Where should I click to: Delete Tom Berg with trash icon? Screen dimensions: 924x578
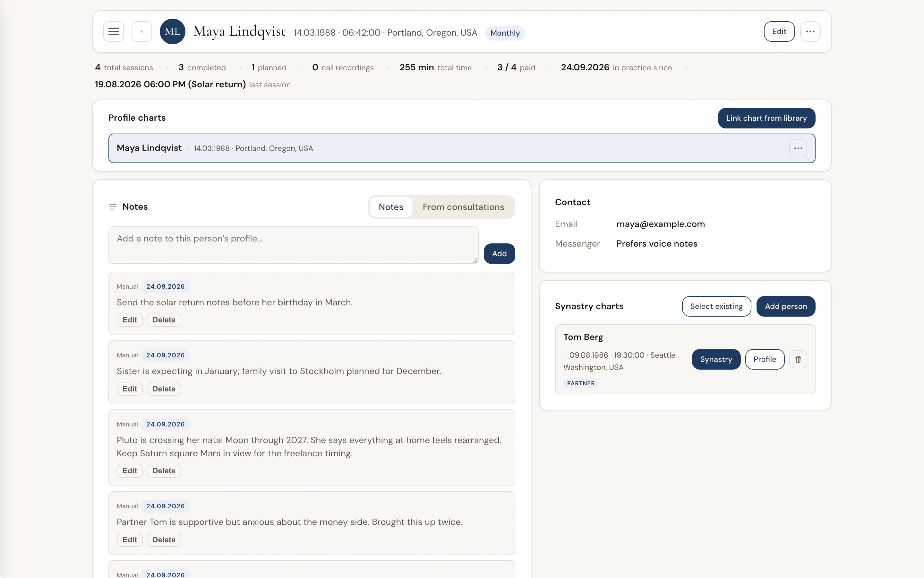798,359
